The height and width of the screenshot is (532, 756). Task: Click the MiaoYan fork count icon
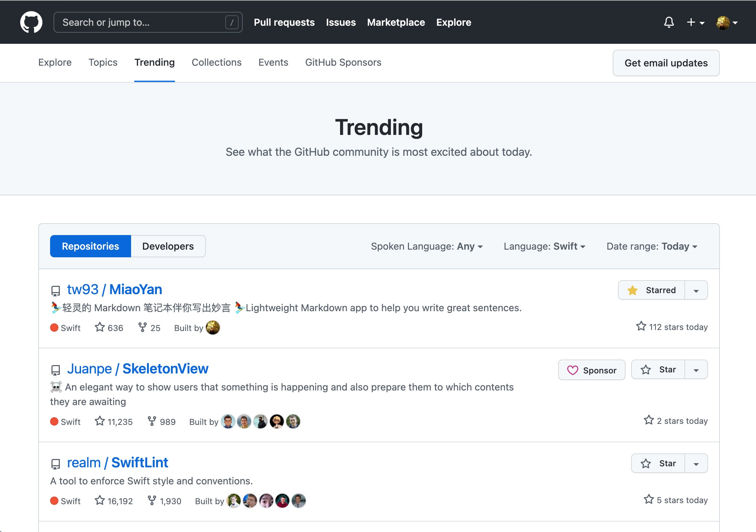142,327
